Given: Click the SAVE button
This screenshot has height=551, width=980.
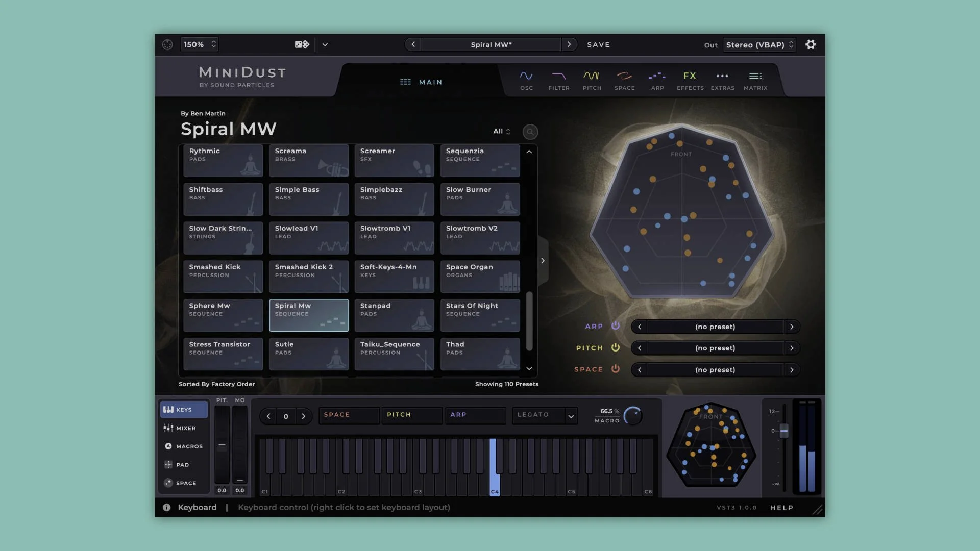Looking at the screenshot, I should click(x=598, y=44).
